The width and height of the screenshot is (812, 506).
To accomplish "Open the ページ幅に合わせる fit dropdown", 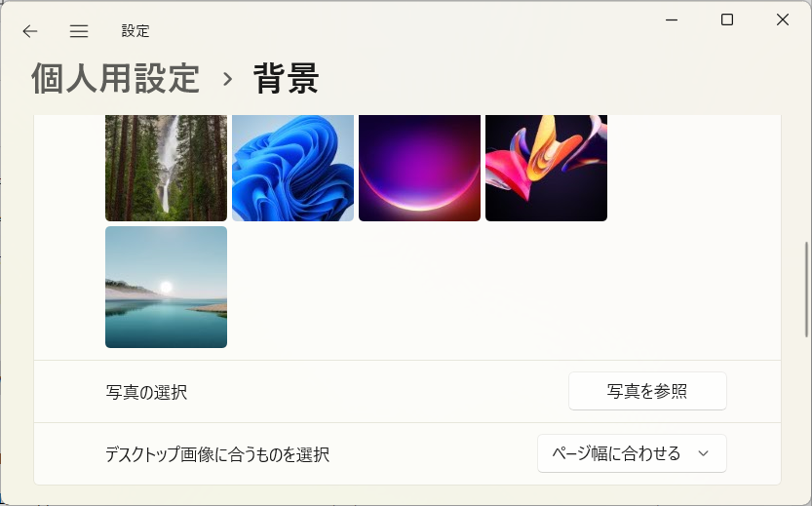I will click(x=632, y=453).
